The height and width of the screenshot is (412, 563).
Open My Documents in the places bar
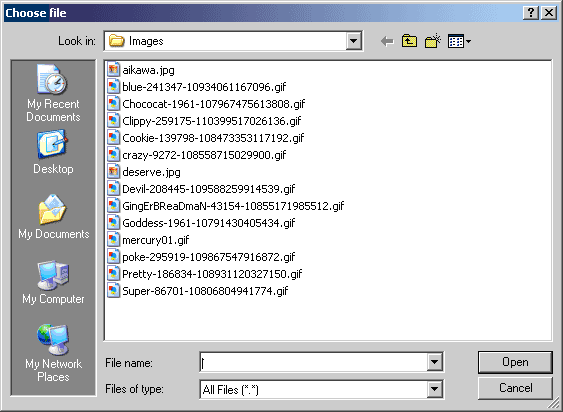pos(53,217)
